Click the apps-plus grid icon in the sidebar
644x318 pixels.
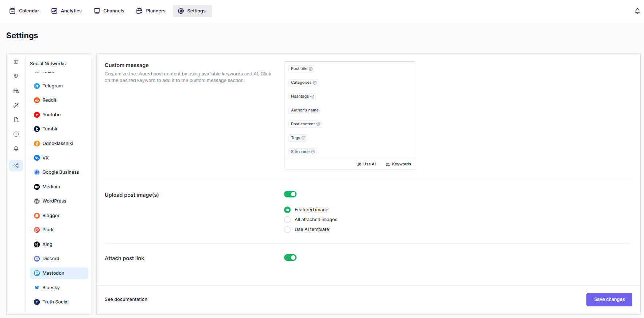(16, 76)
